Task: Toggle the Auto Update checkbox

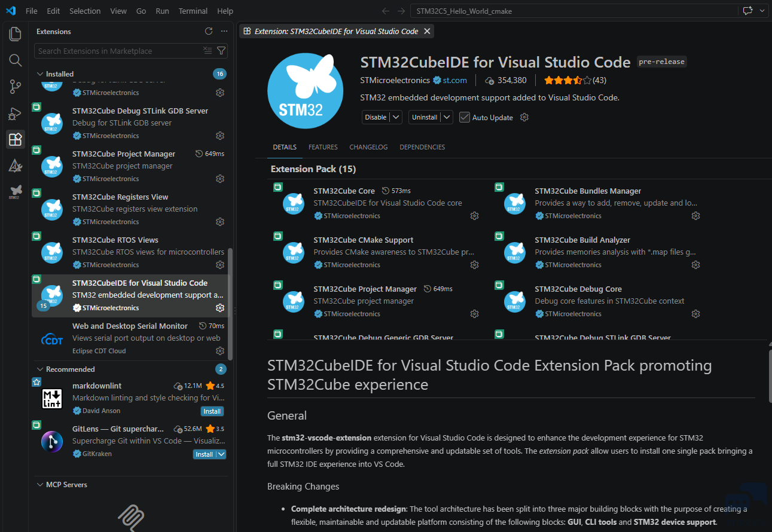Action: (465, 117)
